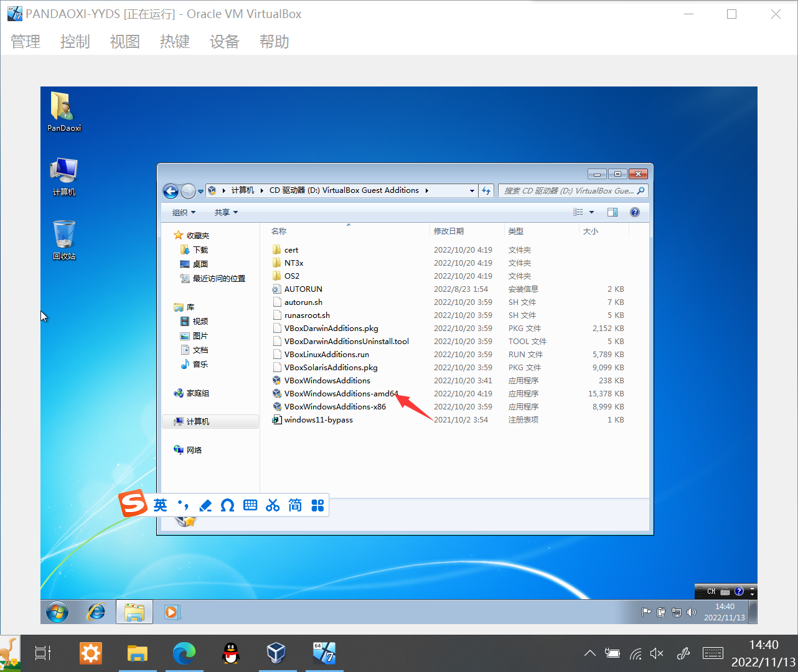
Task: Open 文档 library in navigation pane
Action: click(x=194, y=350)
